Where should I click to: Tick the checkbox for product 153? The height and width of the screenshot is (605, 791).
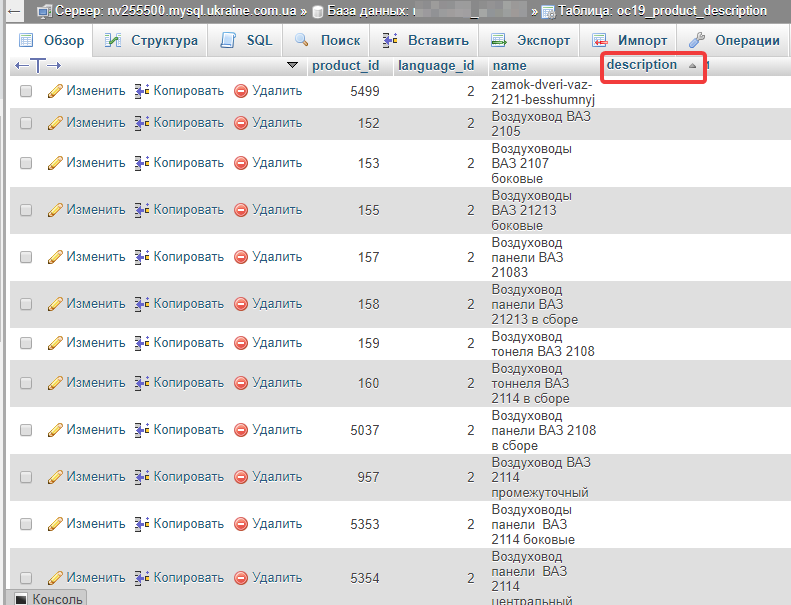pyautogui.click(x=26, y=163)
